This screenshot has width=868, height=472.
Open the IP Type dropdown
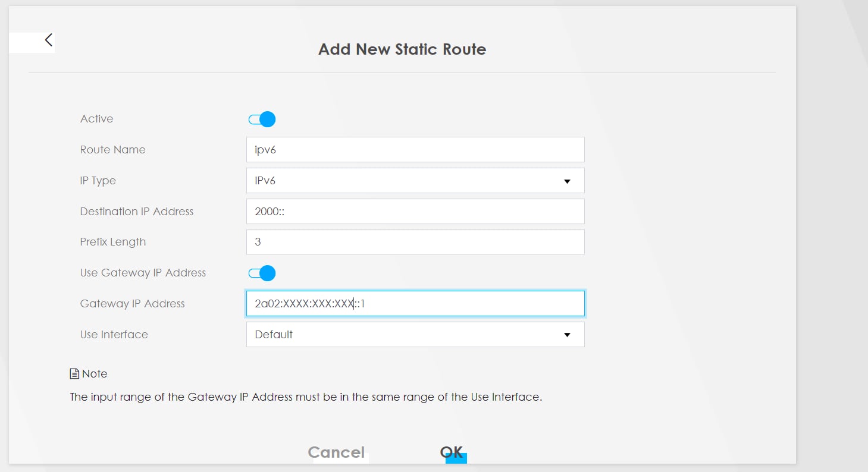coord(415,181)
